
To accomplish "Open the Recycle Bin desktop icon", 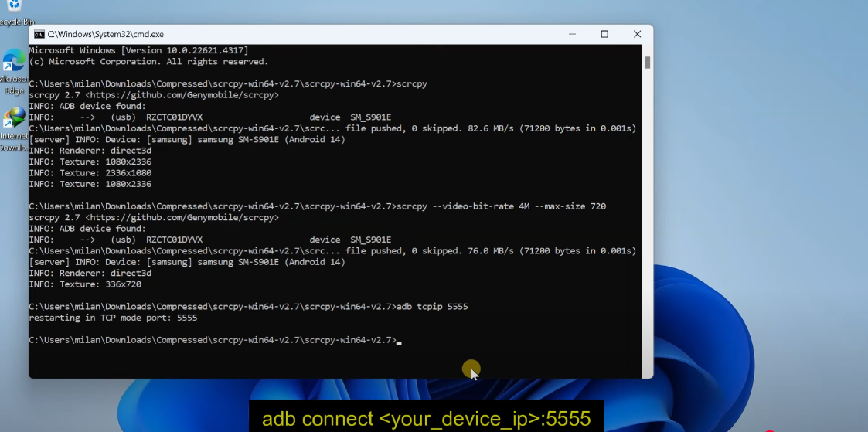I will [15, 12].
